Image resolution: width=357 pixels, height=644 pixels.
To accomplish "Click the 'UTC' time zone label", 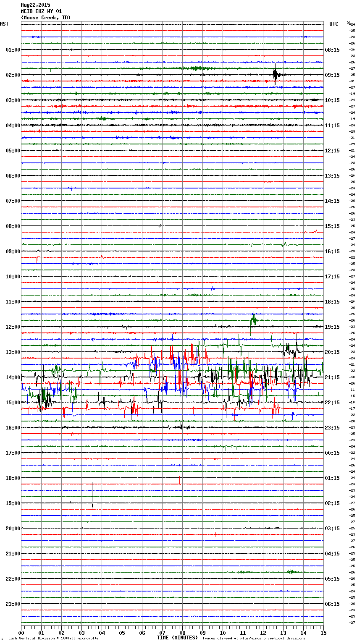I will (x=334, y=24).
